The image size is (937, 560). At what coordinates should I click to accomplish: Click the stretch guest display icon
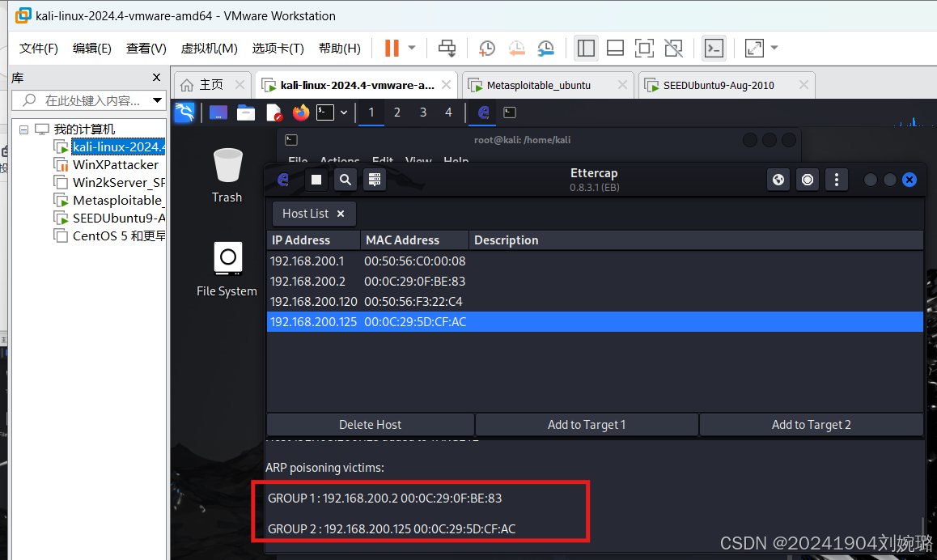(754, 48)
